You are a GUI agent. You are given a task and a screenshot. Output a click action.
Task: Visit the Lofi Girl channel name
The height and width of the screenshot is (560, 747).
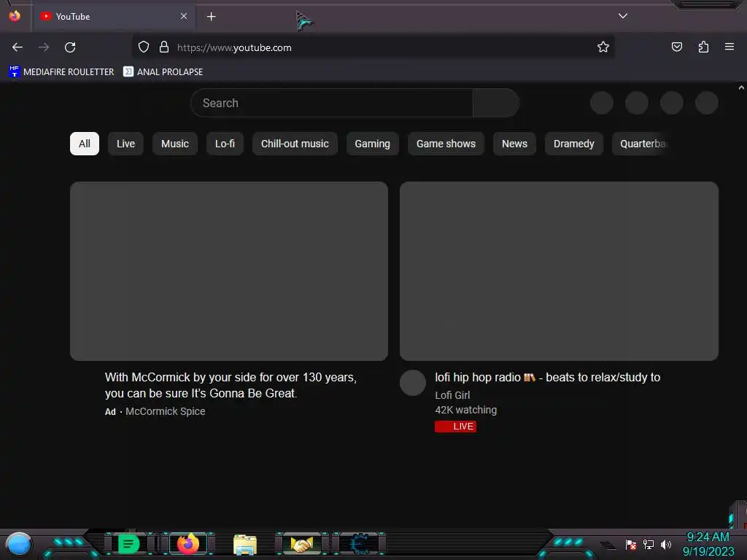tap(452, 395)
